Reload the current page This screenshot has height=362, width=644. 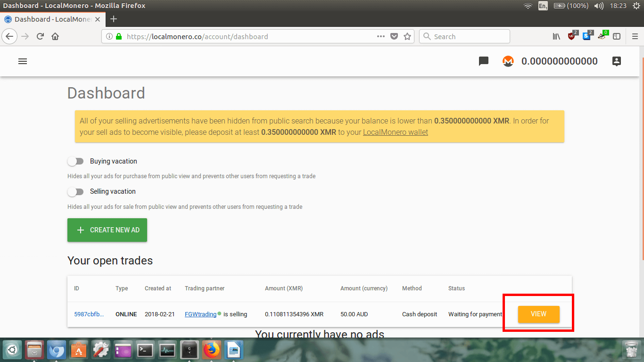coord(41,36)
